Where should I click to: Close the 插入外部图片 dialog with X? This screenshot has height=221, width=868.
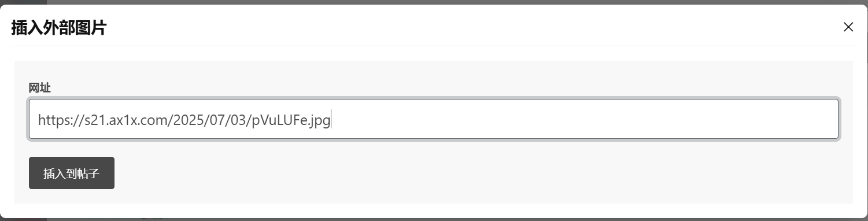848,27
